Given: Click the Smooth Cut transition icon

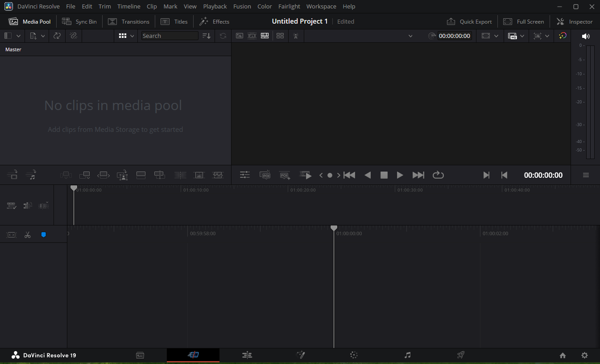Looking at the screenshot, I should [x=218, y=175].
